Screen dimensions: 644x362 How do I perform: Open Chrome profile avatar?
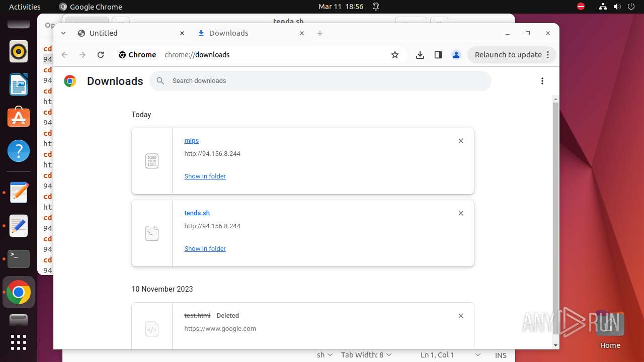coord(456,55)
